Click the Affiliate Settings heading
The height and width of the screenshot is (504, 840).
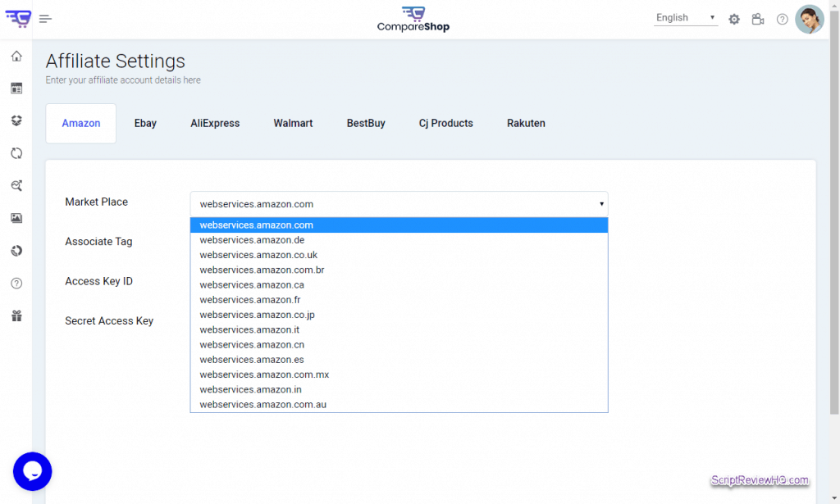pos(115,61)
